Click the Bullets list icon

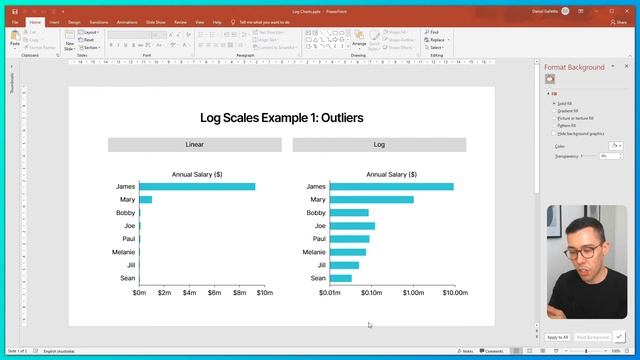202,35
